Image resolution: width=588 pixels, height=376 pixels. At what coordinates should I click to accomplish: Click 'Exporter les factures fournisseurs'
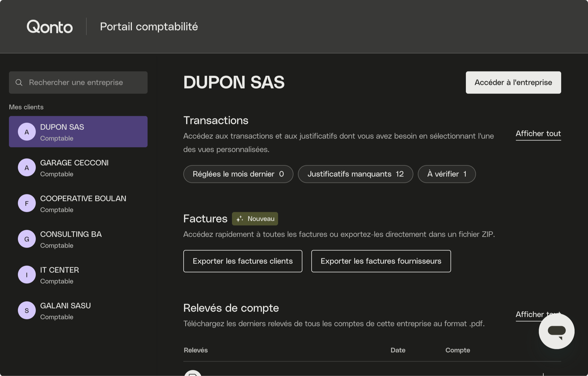[x=381, y=261]
